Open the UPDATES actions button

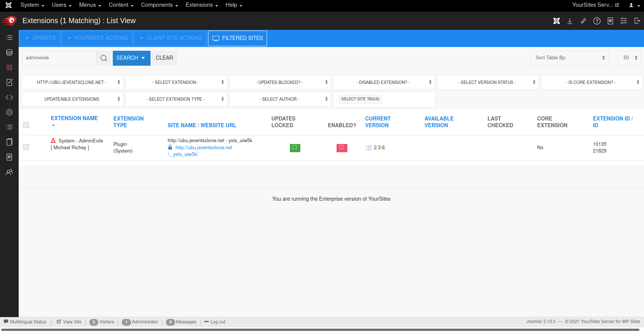tap(40, 38)
